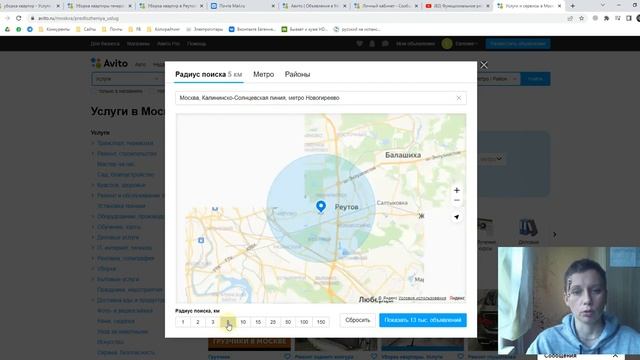Viewport: 640px width, 360px height.
Task: Click Реутов label on the map
Action: (x=347, y=207)
